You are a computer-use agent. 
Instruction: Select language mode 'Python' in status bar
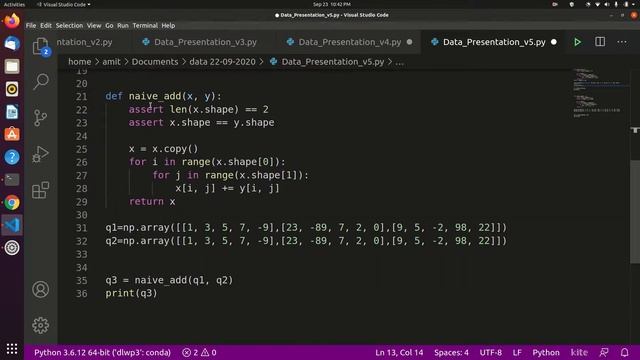click(x=546, y=352)
